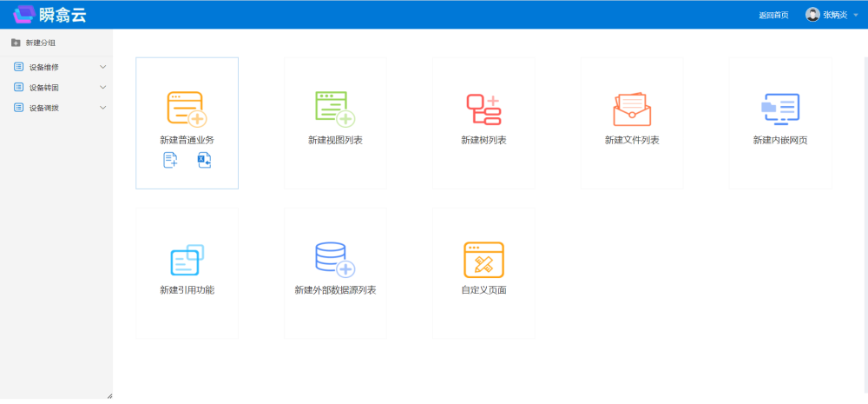This screenshot has height=404, width=868.
Task: Select 设备调拨 in the sidebar
Action: click(x=43, y=108)
